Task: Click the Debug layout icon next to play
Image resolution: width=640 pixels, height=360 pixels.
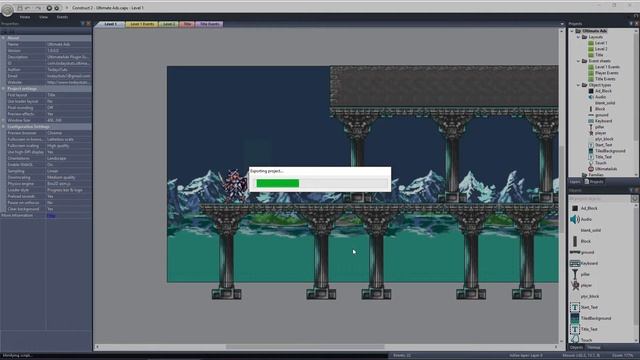Action: [x=57, y=8]
